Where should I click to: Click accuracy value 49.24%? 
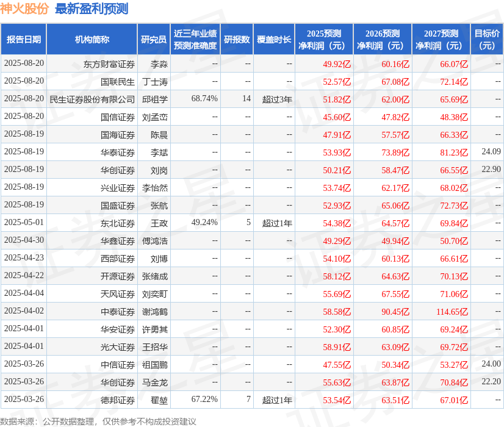point(204,222)
